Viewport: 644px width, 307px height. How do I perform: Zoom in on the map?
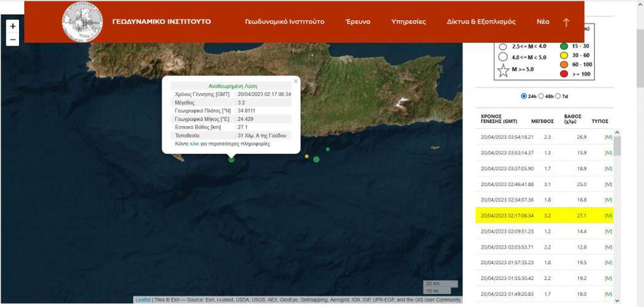(13, 26)
